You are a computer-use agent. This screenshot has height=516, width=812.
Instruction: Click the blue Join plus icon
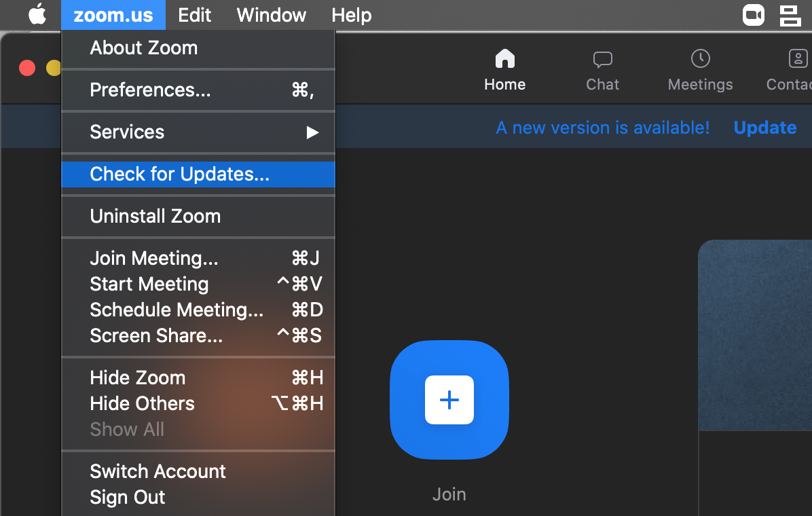449,399
